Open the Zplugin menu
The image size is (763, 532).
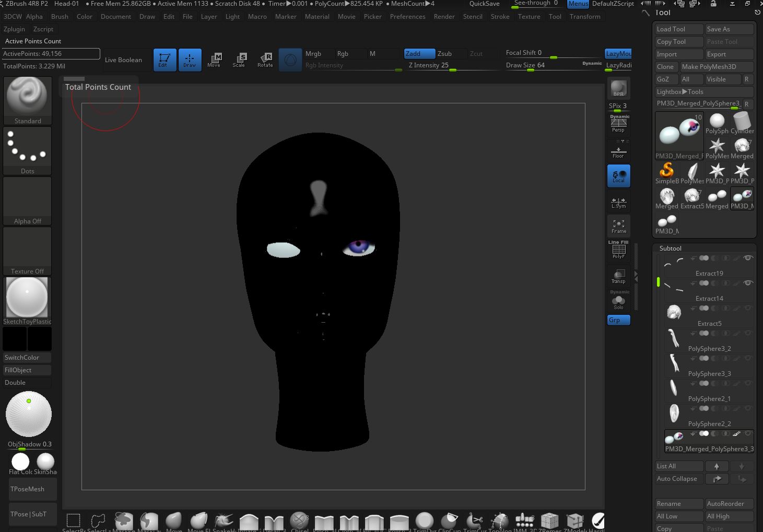coord(14,29)
